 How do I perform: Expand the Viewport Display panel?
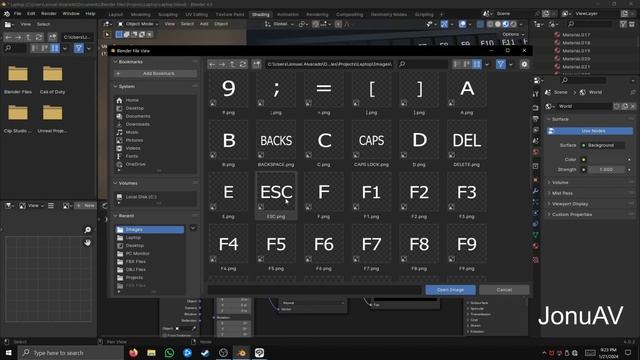point(570,204)
